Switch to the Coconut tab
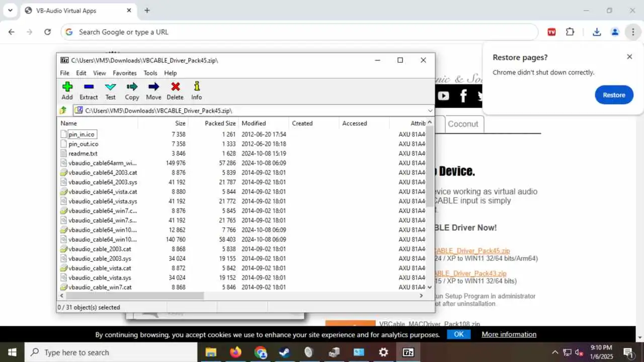Viewport: 644px width, 362px height. click(x=463, y=124)
